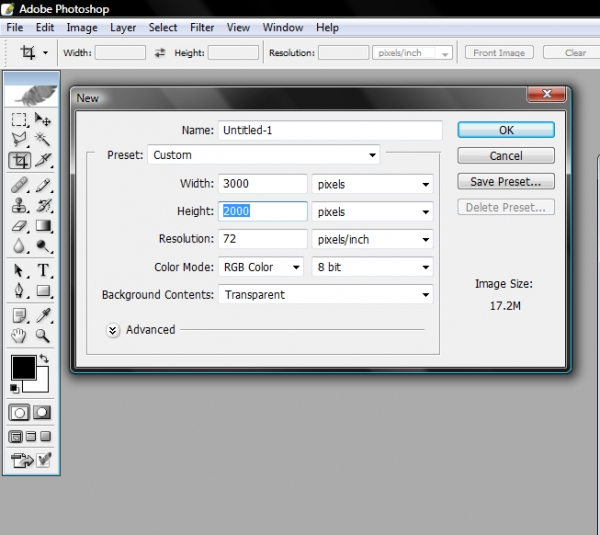Select the Gradient tool

[x=42, y=226]
